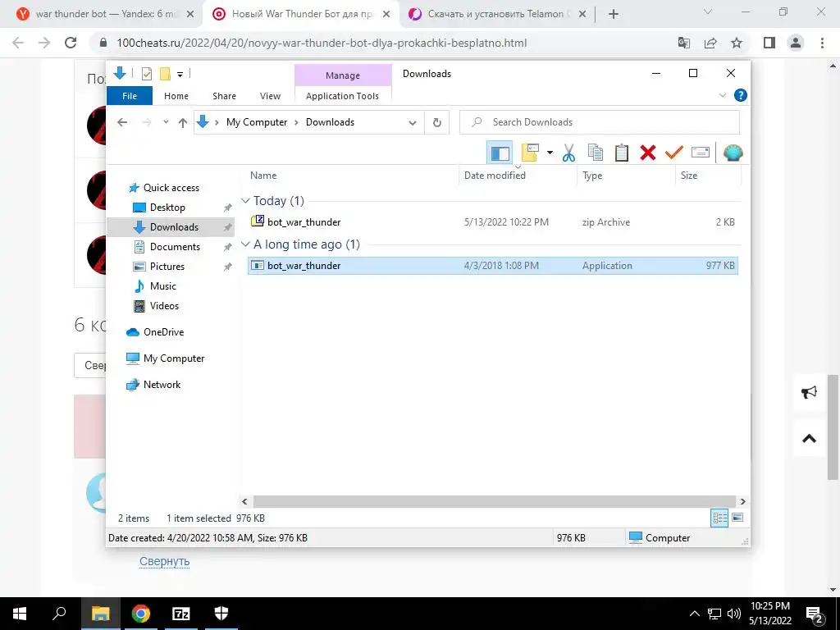Click the Manage contextual tab

pos(343,75)
